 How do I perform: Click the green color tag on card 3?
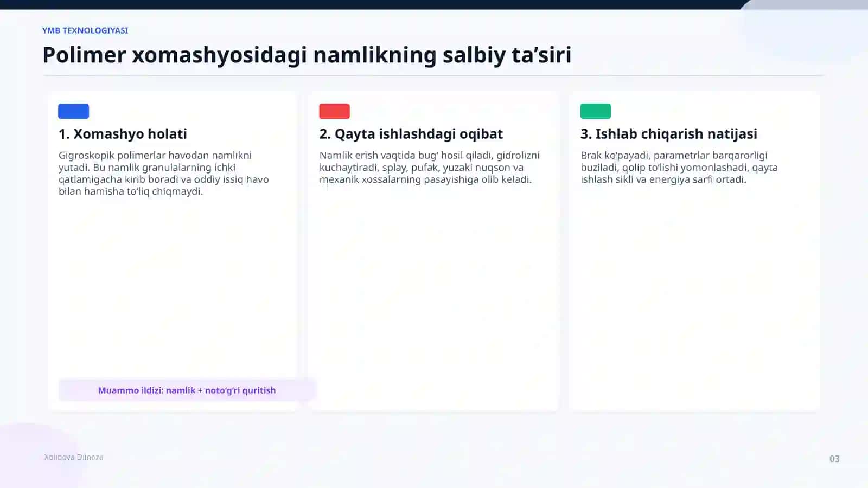pos(595,111)
